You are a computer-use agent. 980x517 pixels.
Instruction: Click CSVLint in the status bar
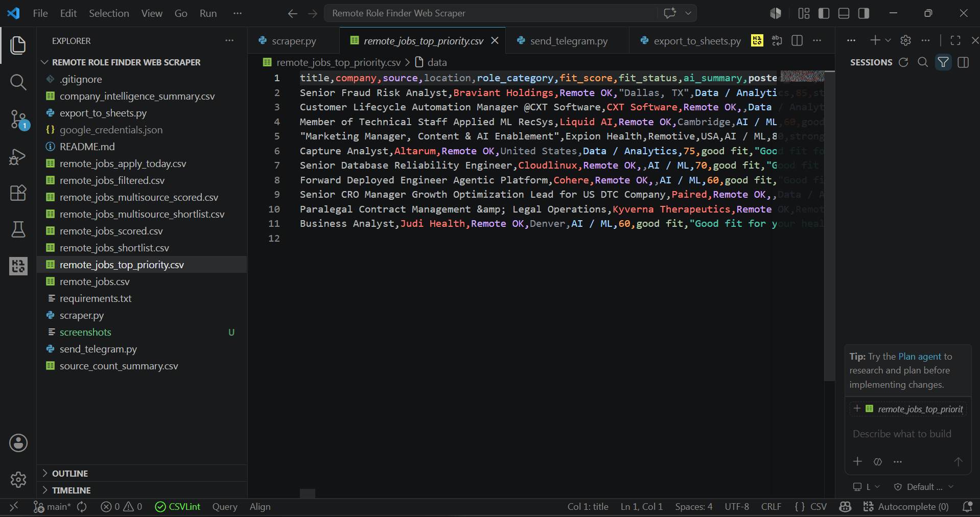tap(178, 507)
